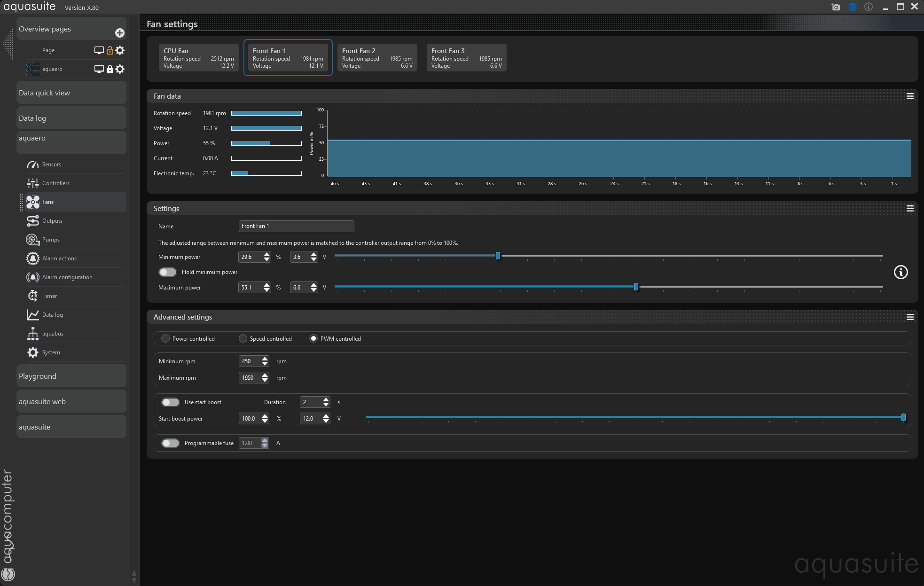The image size is (924, 586).
Task: Open the Data log main section
Action: [x=71, y=118]
